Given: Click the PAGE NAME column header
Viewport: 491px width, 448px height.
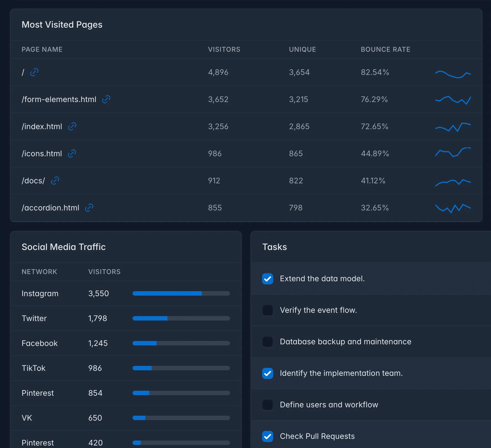Looking at the screenshot, I should [x=42, y=50].
